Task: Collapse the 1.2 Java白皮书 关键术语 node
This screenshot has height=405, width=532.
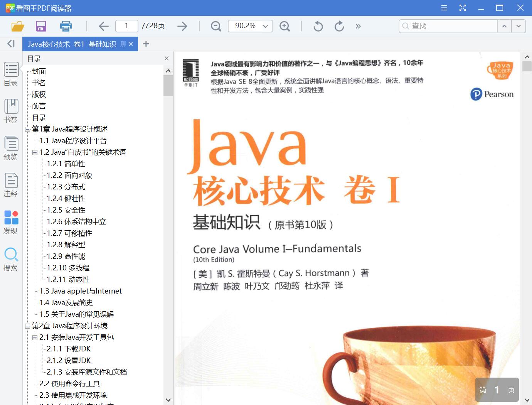Action: [x=35, y=153]
